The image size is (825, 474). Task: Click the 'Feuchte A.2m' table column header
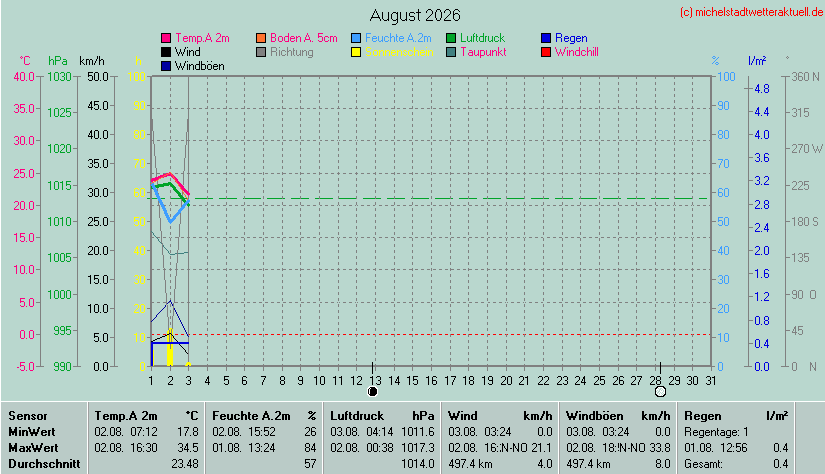coord(251,416)
